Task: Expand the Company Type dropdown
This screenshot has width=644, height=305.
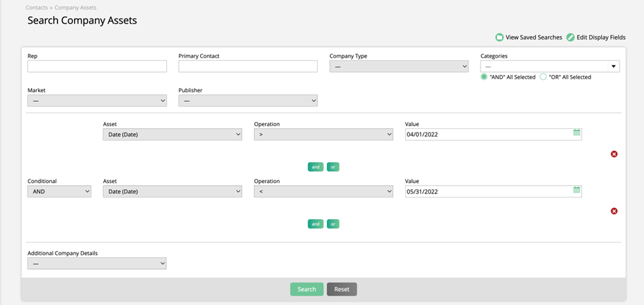Action: click(399, 67)
